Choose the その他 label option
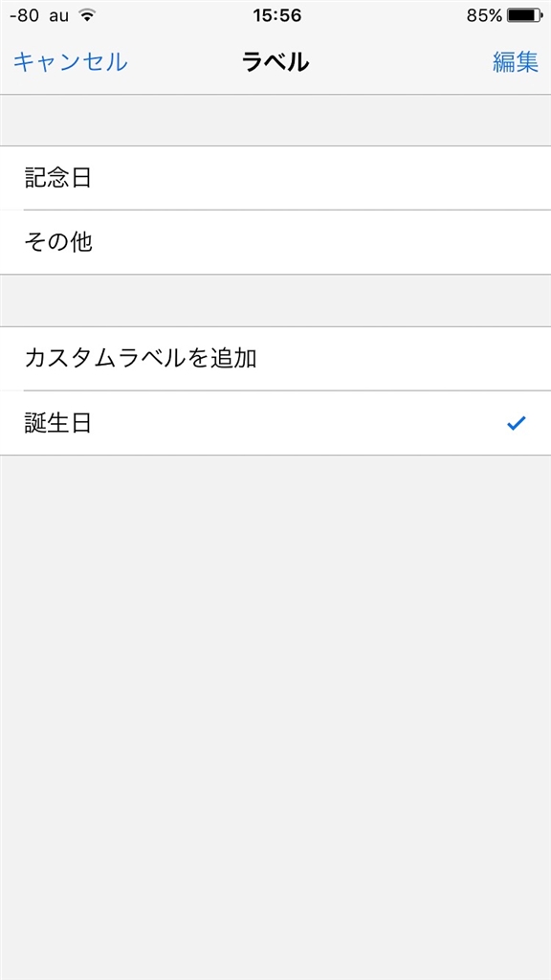The image size is (551, 980). pyautogui.click(x=275, y=242)
